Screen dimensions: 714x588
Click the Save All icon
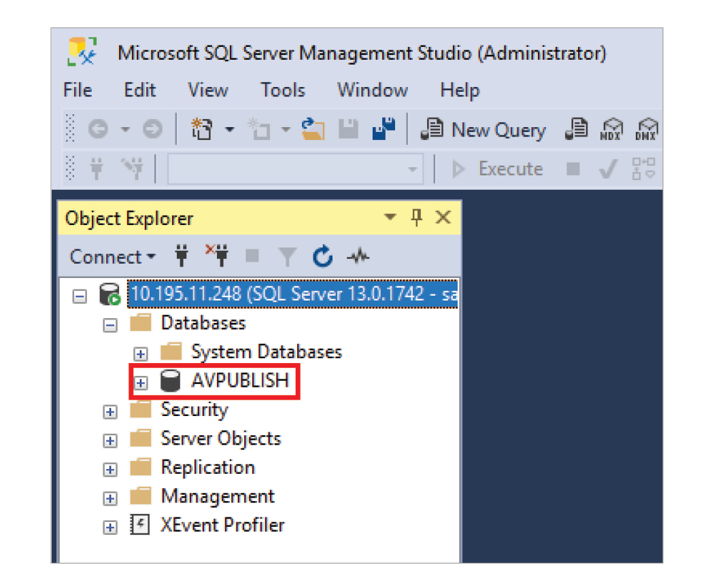[x=384, y=129]
